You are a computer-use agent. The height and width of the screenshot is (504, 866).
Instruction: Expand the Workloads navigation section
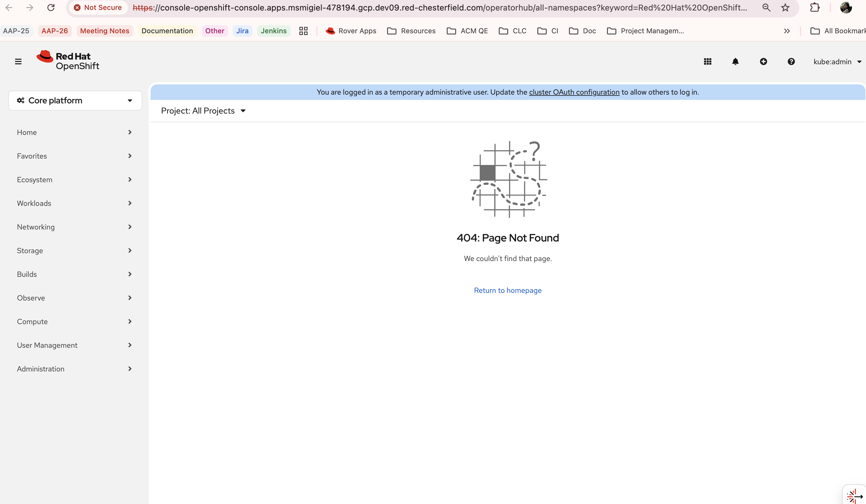pos(74,203)
